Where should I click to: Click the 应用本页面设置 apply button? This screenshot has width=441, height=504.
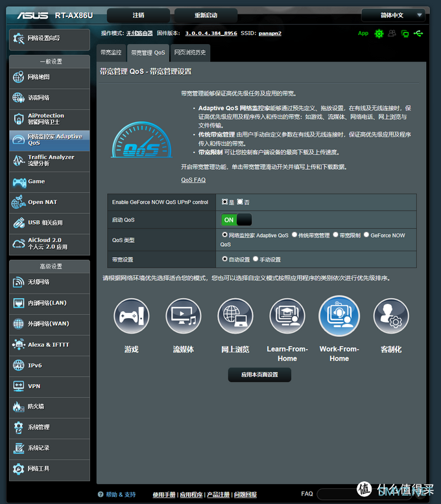(259, 375)
